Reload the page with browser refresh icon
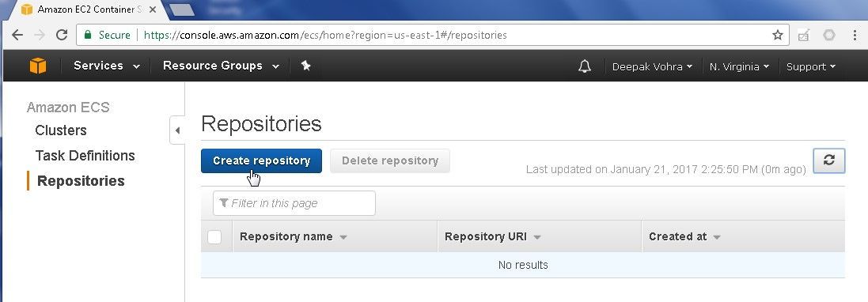 (62, 35)
